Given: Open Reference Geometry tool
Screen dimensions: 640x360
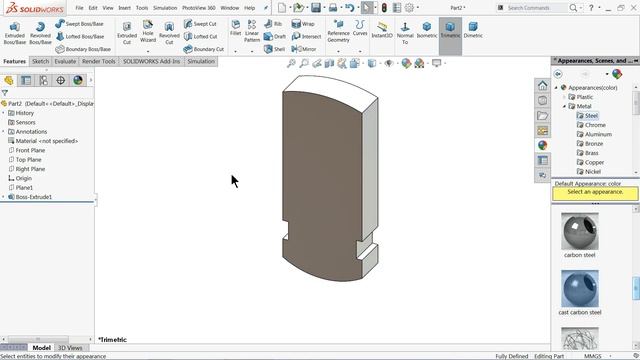Looking at the screenshot, I should (338, 31).
